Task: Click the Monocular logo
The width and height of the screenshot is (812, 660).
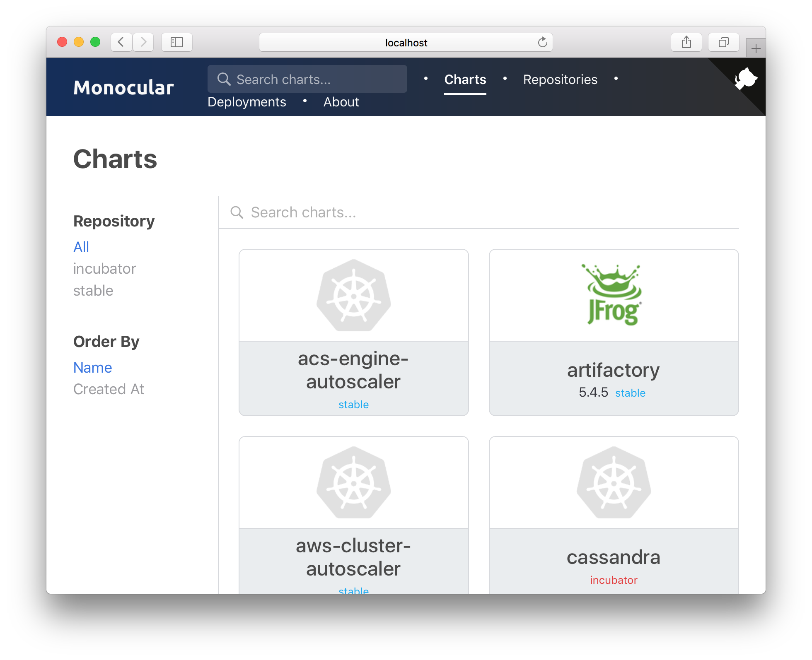Action: tap(123, 87)
